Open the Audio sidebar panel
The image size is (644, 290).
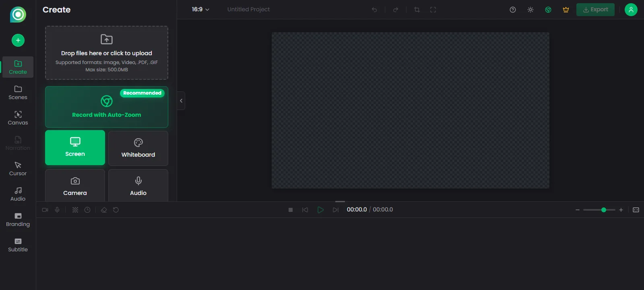[18, 194]
